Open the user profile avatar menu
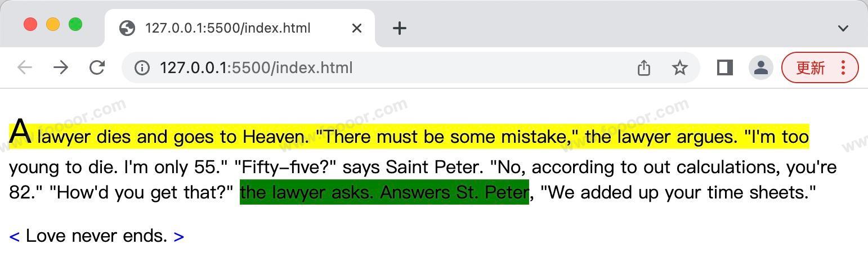868x262 pixels. coord(761,68)
